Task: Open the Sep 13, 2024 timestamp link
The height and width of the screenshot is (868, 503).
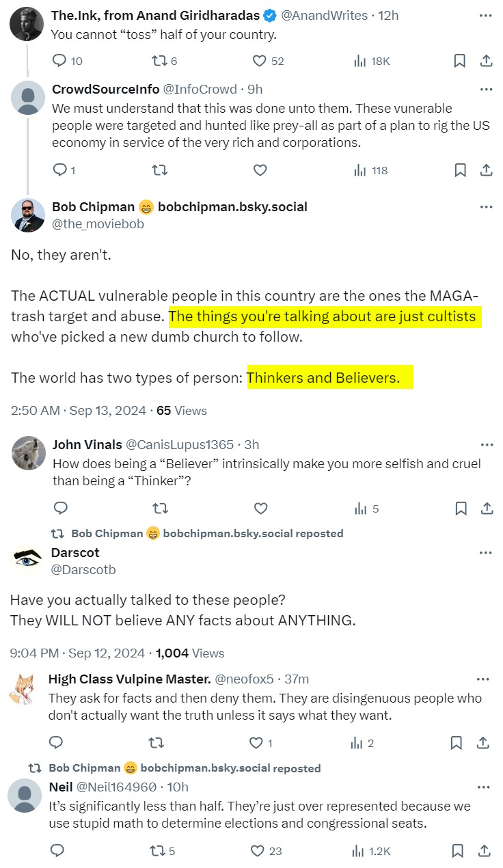Action: 109,411
